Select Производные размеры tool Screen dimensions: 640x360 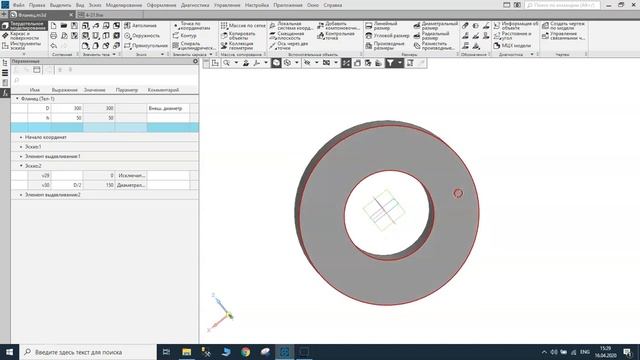pos(384,46)
